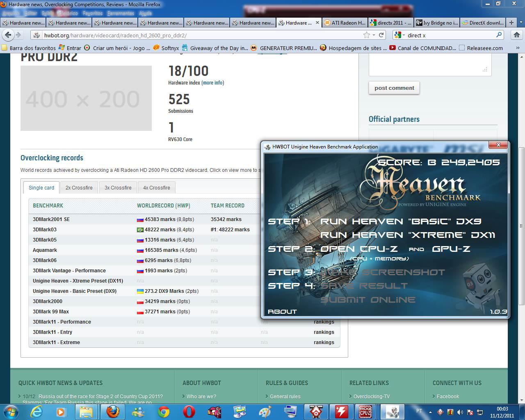Open the Favoritos menu
525x420 pixels.
(x=92, y=14)
